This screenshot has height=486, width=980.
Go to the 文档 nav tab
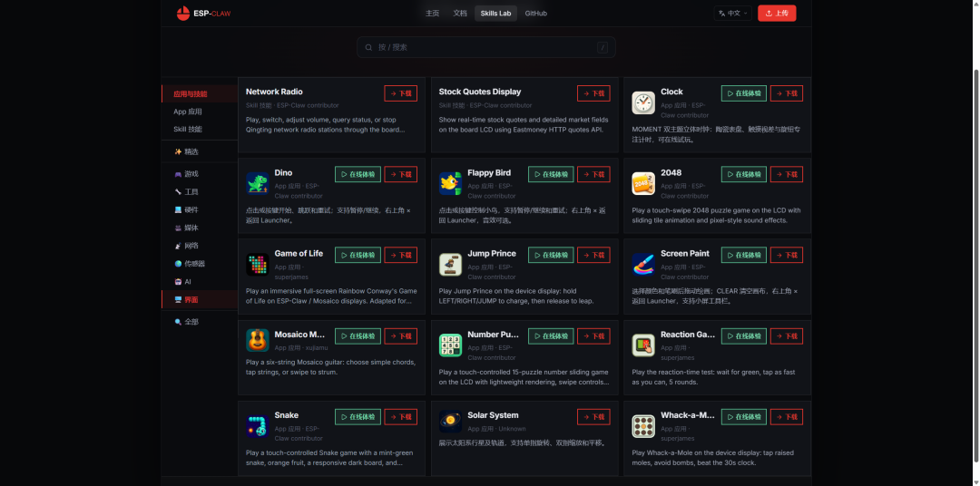click(460, 13)
